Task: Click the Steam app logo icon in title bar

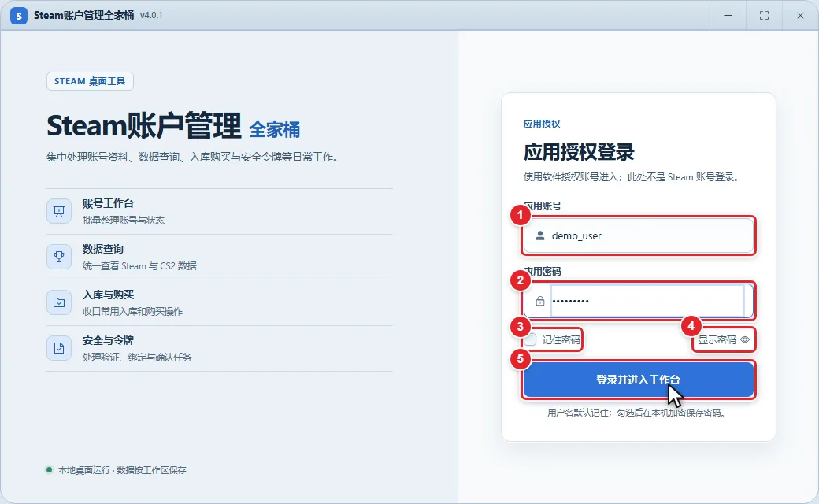Action: (x=19, y=16)
